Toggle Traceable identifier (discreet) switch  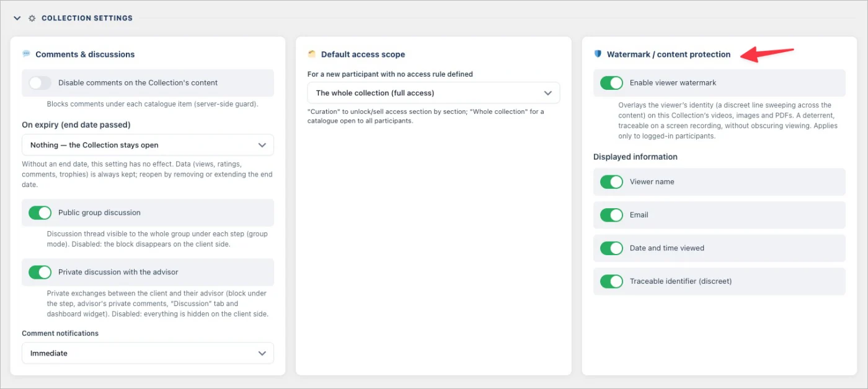611,281
